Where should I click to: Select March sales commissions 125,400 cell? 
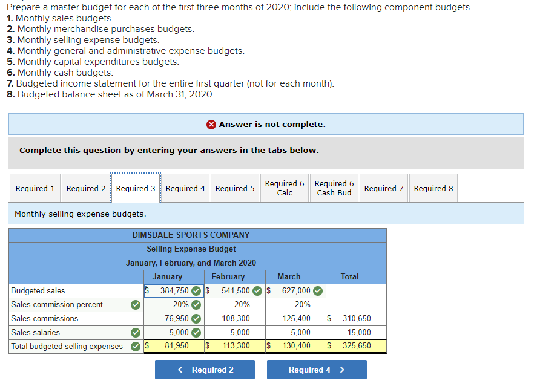click(295, 318)
